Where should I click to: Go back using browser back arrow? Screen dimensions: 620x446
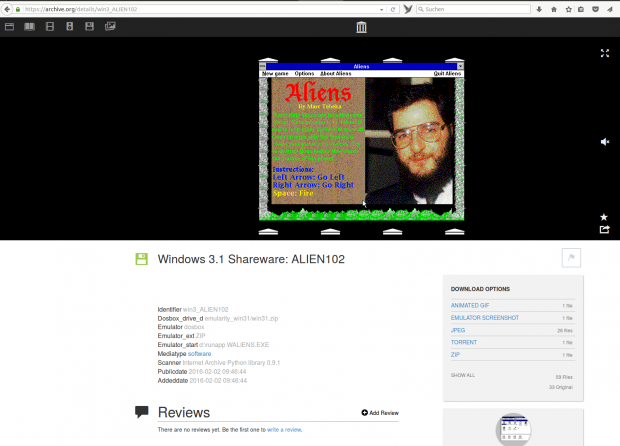[x=7, y=9]
